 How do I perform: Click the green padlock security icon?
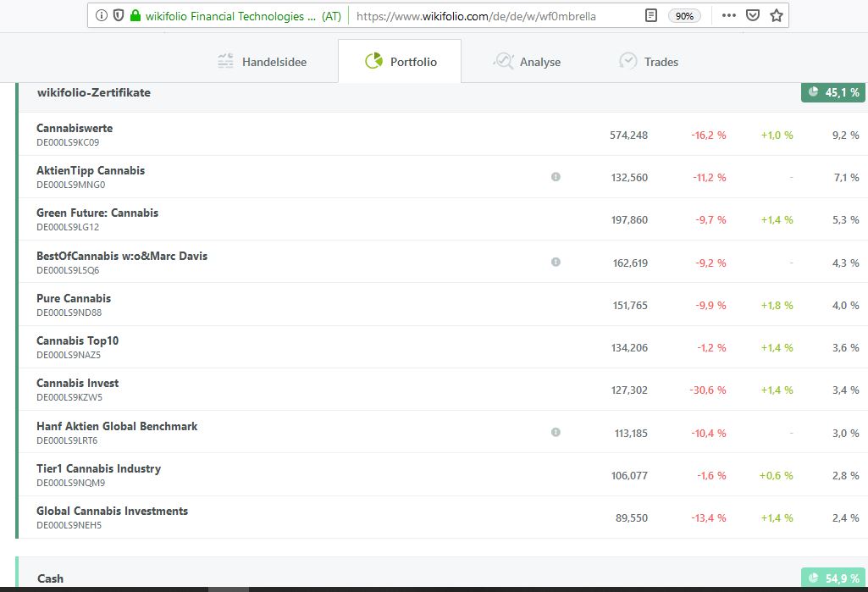coord(135,15)
